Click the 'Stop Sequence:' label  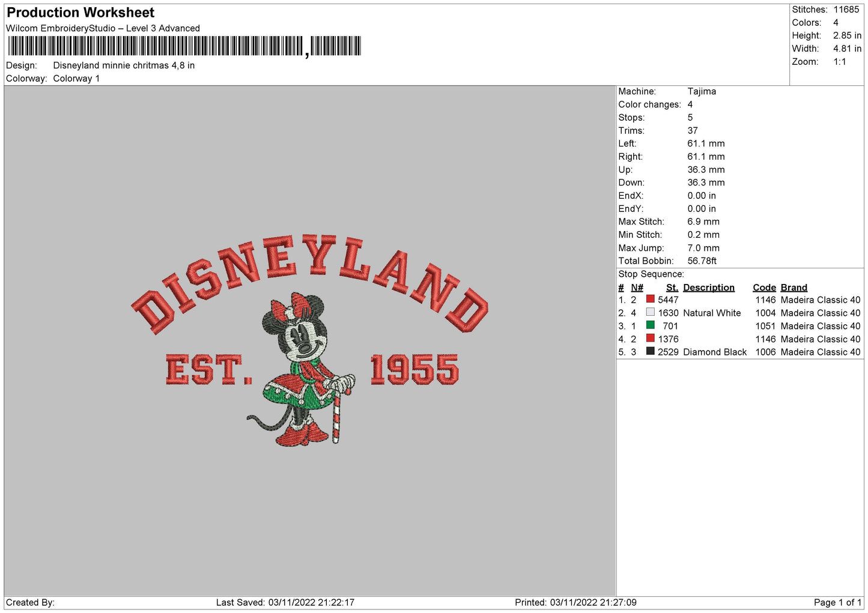(651, 274)
